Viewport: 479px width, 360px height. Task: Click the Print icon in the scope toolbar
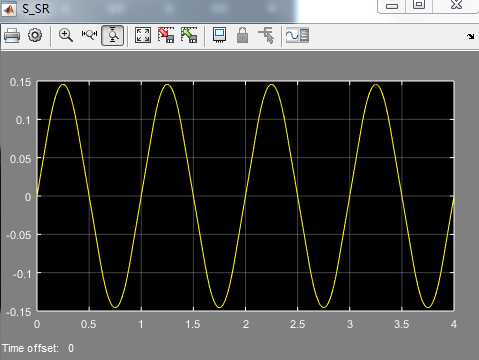pyautogui.click(x=12, y=35)
